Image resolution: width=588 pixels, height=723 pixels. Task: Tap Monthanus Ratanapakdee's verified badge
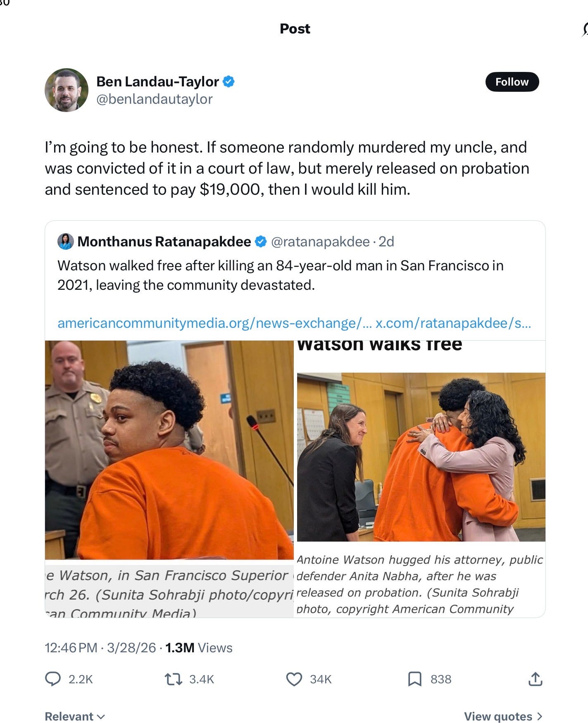pyautogui.click(x=261, y=241)
